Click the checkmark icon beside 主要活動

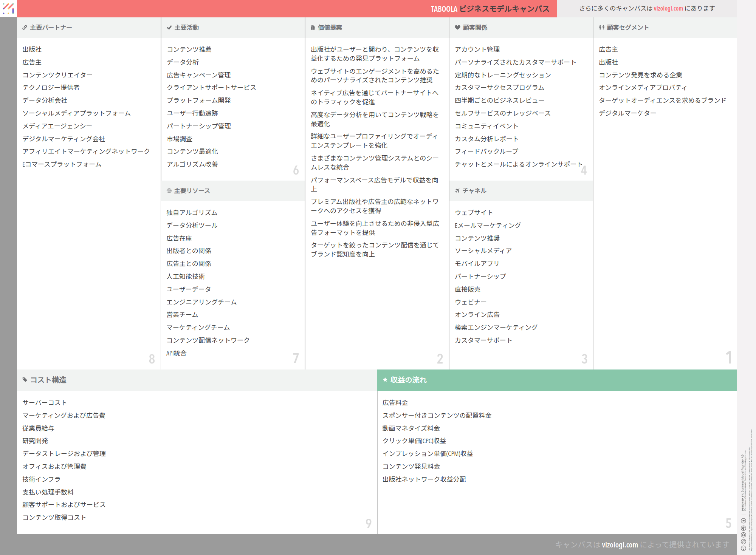[x=169, y=28]
